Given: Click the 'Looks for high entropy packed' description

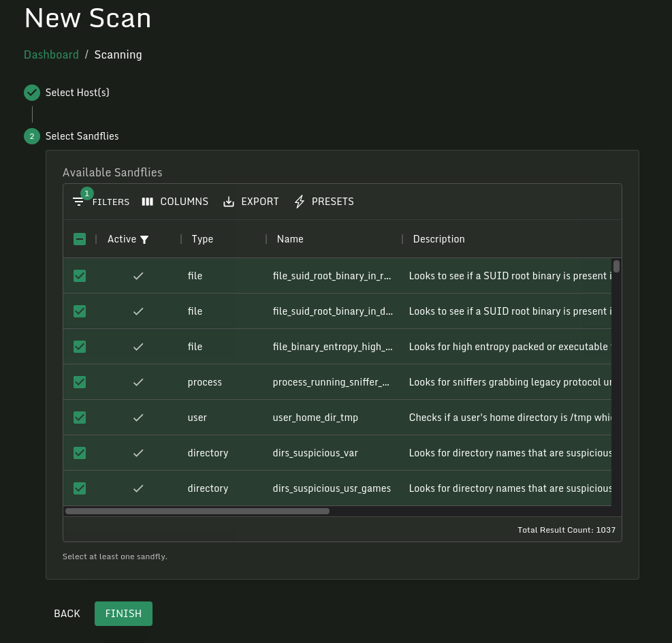Looking at the screenshot, I should (510, 347).
